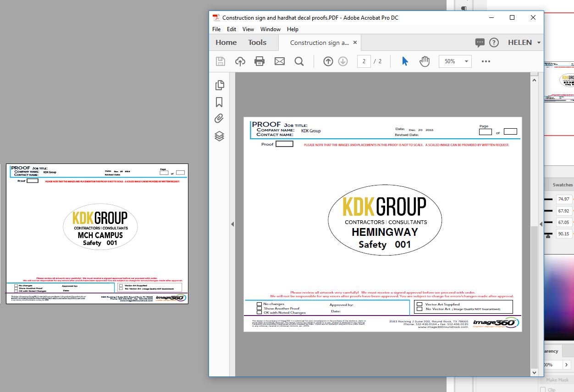Open Help question mark icon

click(x=494, y=43)
